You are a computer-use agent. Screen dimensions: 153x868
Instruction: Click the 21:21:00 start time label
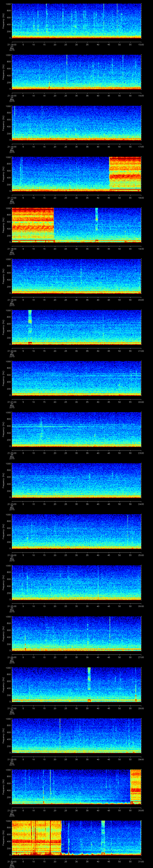coord(12,402)
